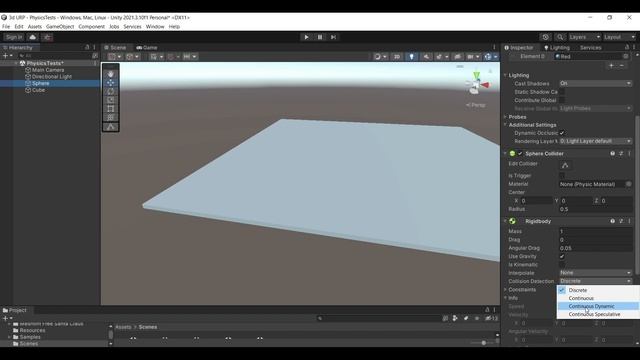Screen dimensions: 640x360
Task: Toggle Persp projection label
Action: click(476, 105)
